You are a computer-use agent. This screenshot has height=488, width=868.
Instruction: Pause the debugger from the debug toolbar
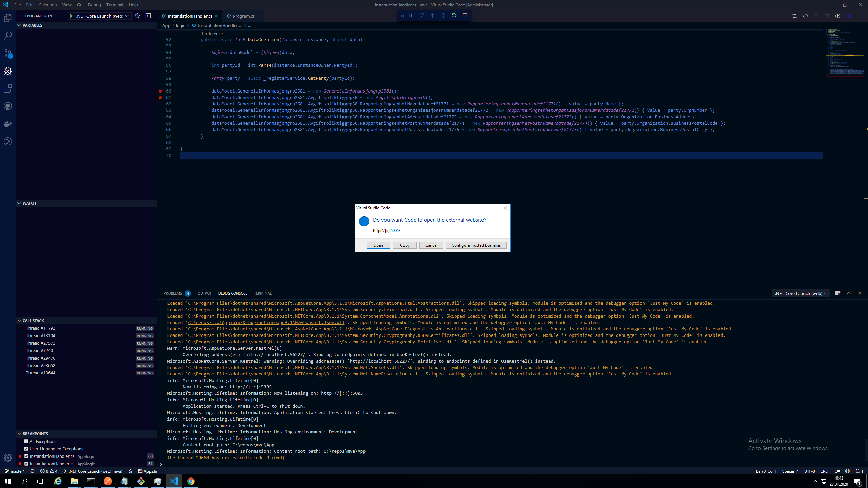click(411, 15)
